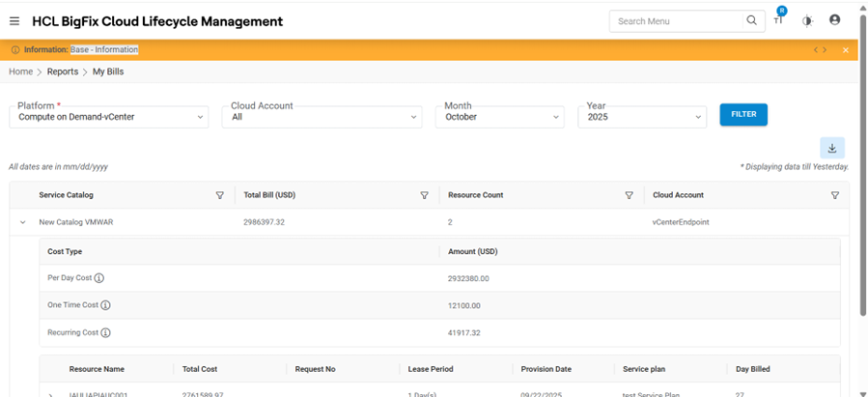Show next information banner message
Image resolution: width=868 pixels, height=397 pixels.
(x=825, y=50)
